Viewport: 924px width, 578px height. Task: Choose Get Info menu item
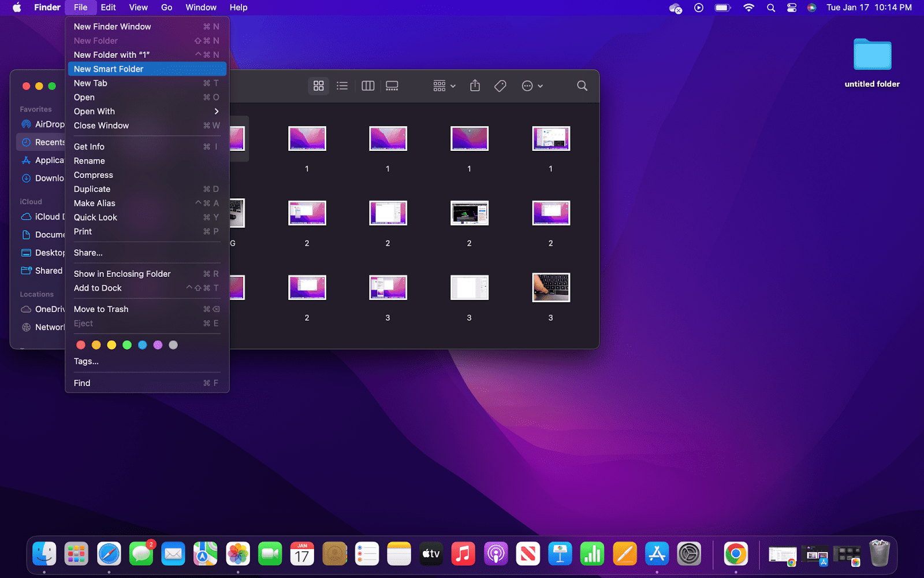pyautogui.click(x=147, y=147)
